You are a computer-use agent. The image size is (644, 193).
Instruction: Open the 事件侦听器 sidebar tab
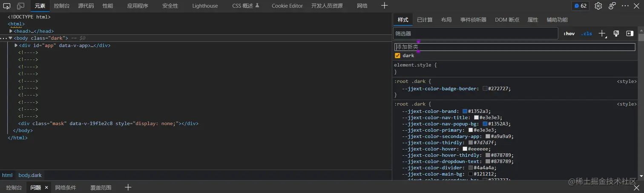coord(473,20)
